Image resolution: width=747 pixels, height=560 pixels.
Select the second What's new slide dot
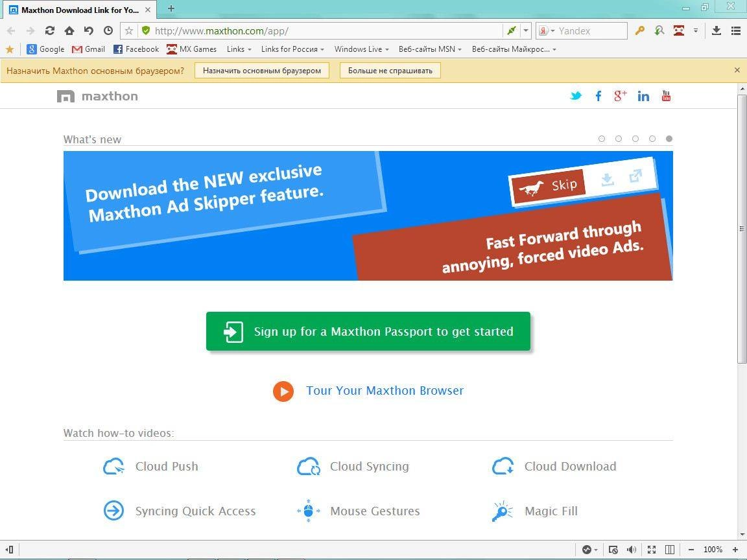[x=619, y=139]
